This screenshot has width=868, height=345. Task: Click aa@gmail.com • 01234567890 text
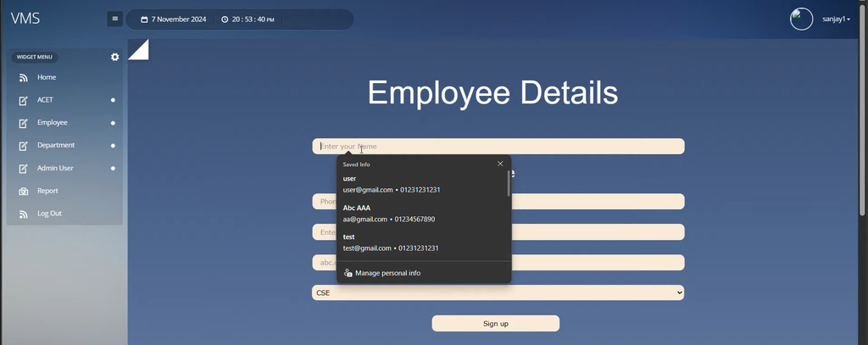point(388,220)
